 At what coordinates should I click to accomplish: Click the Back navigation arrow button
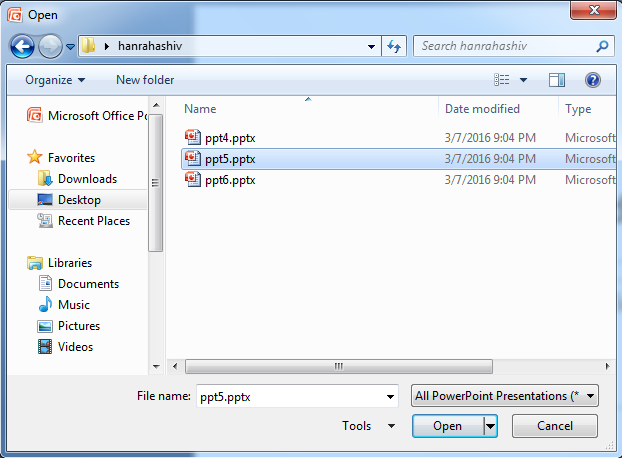22,46
